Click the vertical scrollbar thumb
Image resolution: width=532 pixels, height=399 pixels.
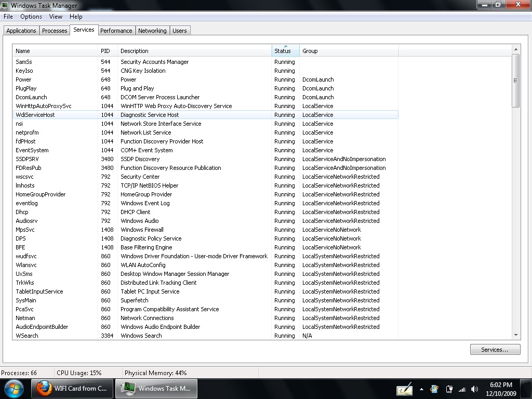(516, 81)
